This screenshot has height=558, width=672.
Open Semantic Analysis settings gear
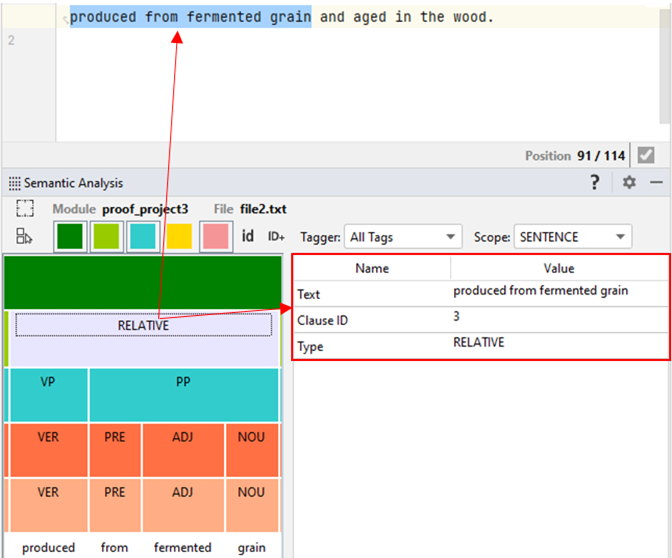tap(628, 182)
